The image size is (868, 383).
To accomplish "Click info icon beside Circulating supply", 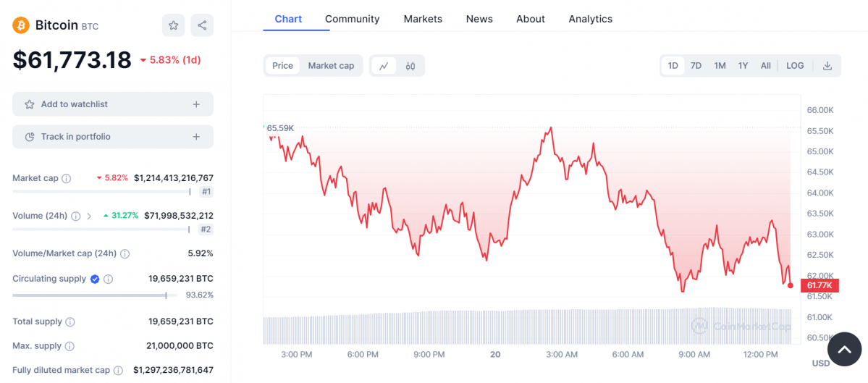I will click(109, 279).
